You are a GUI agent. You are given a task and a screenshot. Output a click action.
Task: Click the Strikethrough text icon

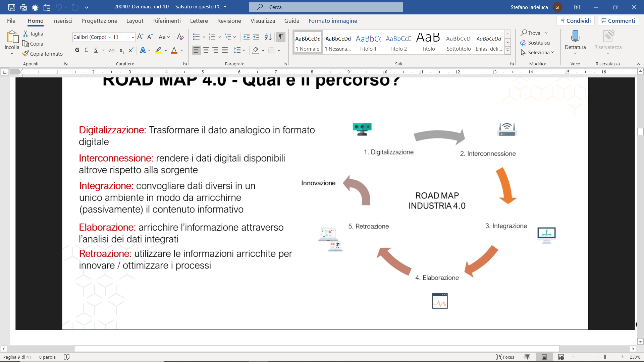point(112,50)
